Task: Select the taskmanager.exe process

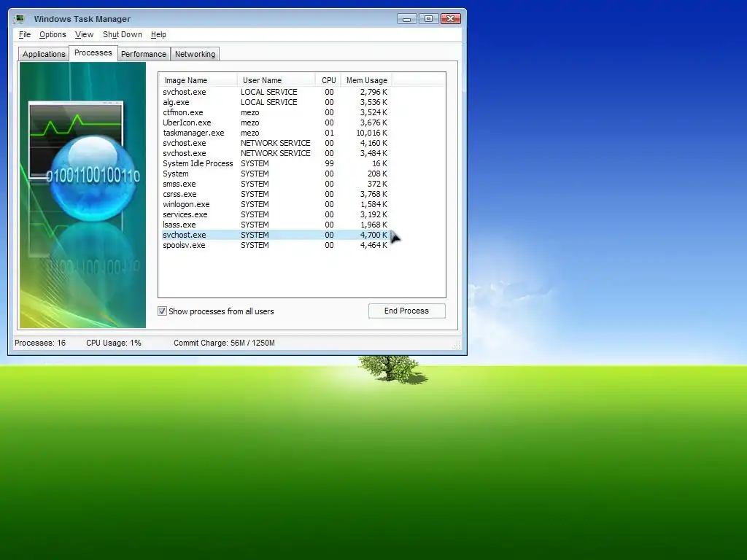Action: [275, 133]
